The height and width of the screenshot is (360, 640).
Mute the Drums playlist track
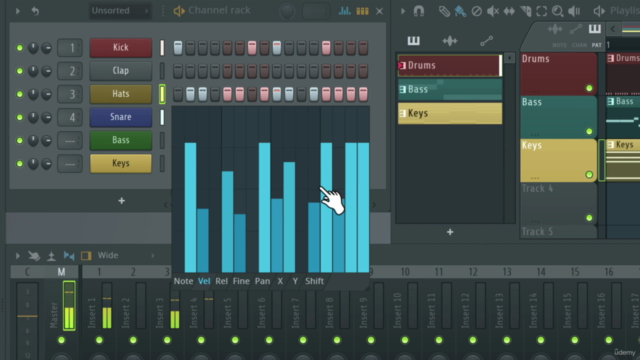(x=589, y=88)
